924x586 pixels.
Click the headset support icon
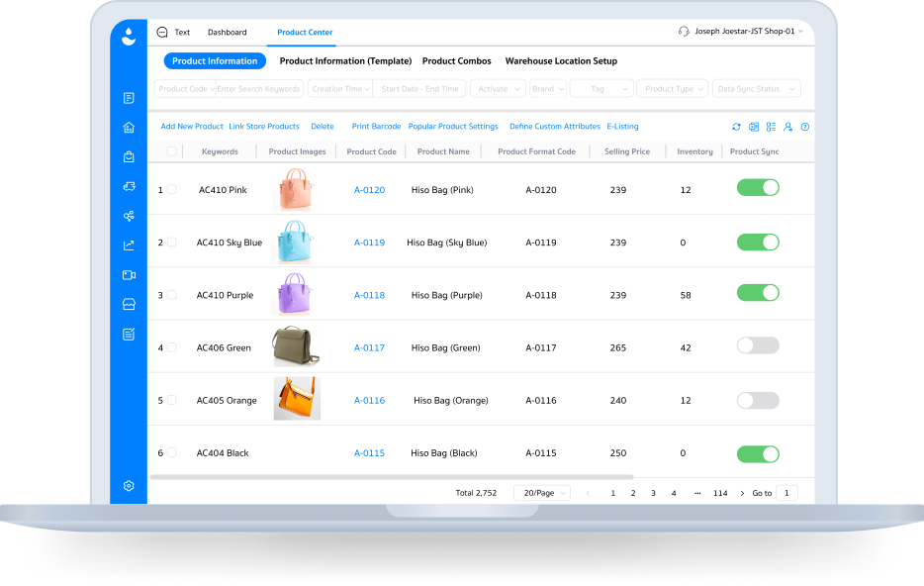684,32
